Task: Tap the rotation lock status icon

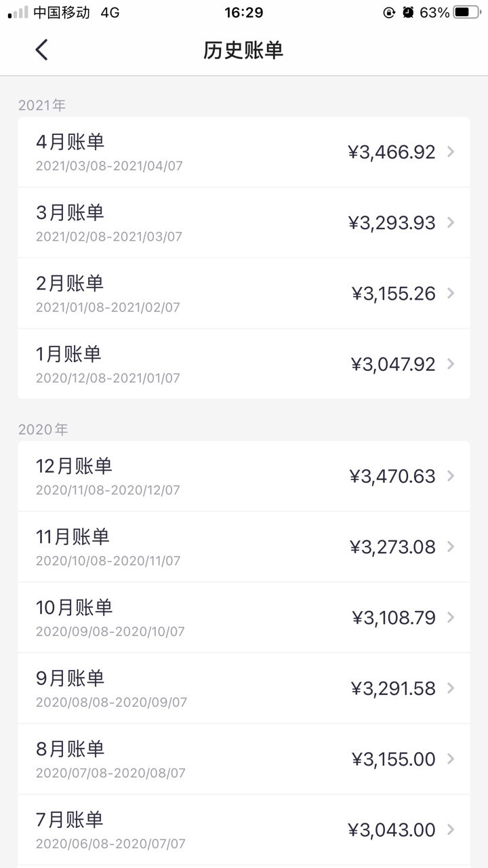Action: coord(389,12)
